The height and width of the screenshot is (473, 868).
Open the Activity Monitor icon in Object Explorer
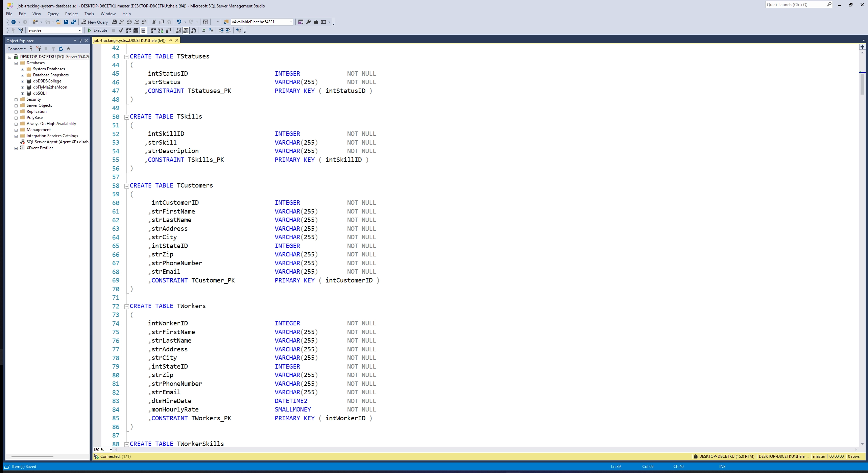pos(69,49)
